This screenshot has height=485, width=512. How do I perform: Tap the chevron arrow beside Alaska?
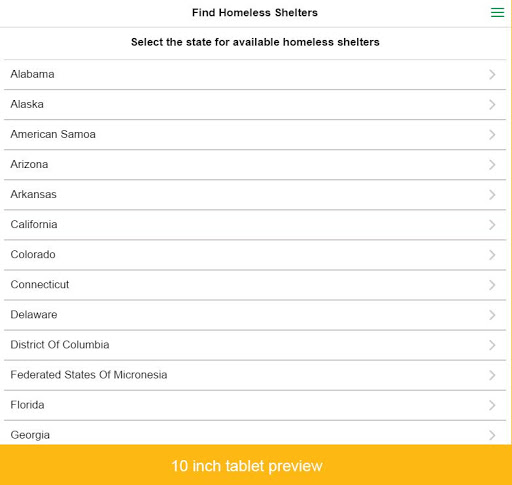(492, 105)
